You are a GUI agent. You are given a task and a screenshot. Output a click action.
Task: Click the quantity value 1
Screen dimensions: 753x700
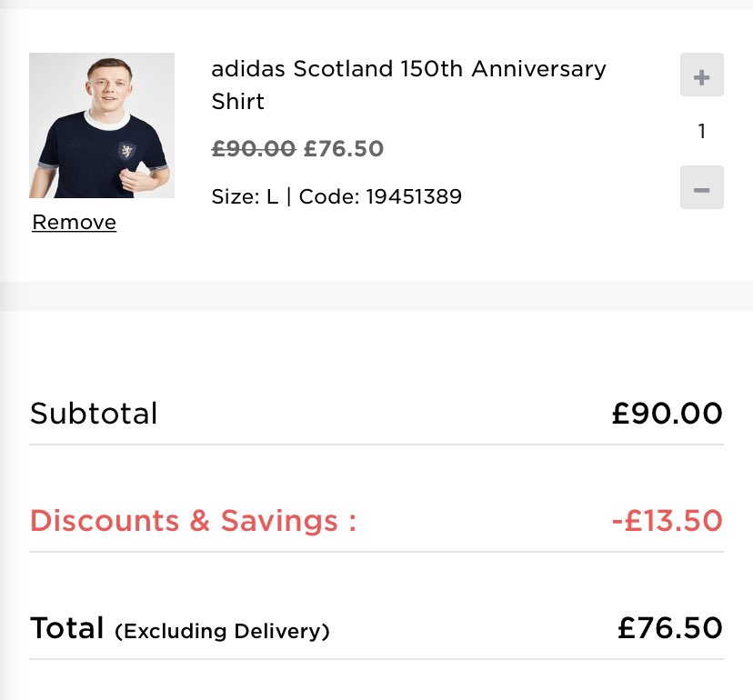point(701,132)
